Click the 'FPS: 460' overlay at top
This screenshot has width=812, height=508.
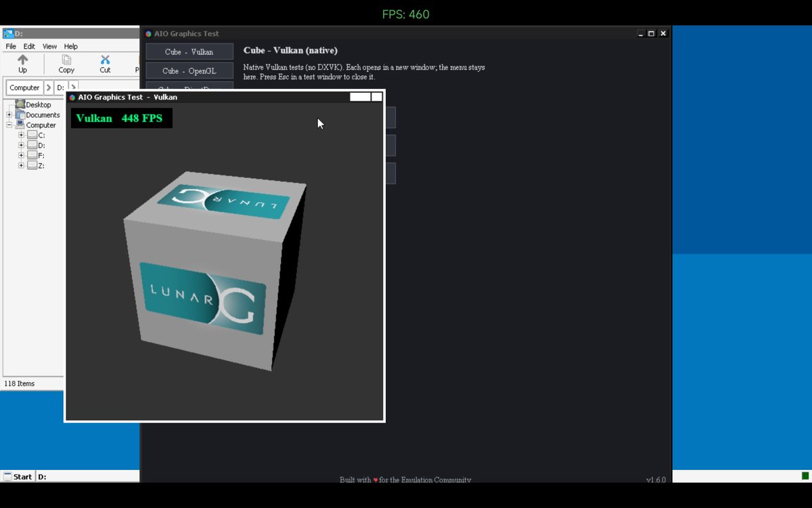tap(406, 14)
